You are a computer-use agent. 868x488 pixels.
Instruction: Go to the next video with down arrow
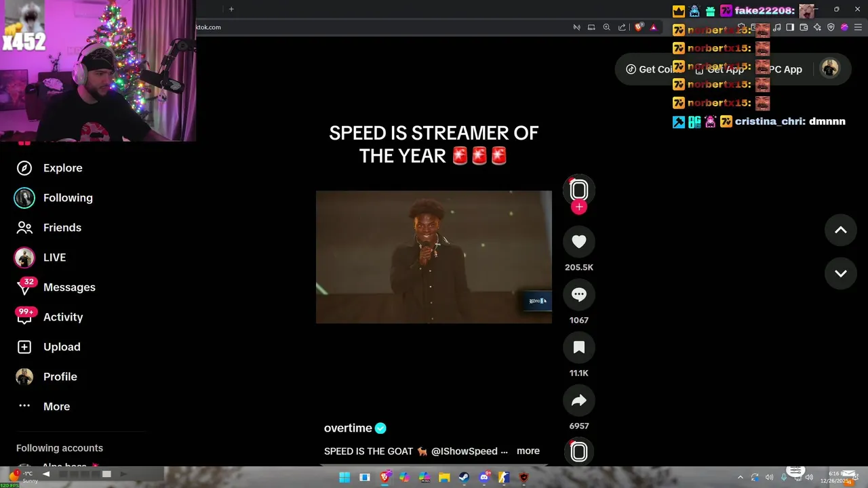[841, 274]
